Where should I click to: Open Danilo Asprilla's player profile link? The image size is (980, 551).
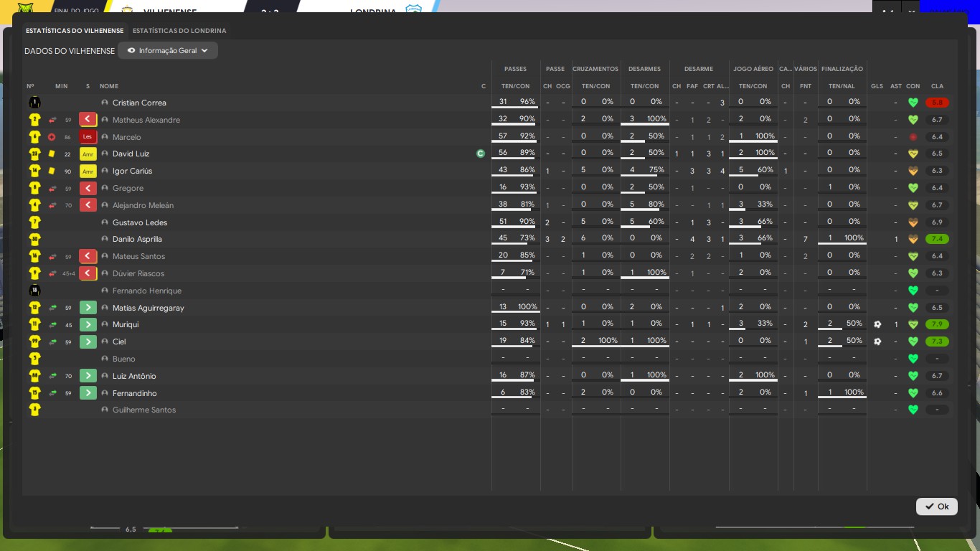(137, 240)
